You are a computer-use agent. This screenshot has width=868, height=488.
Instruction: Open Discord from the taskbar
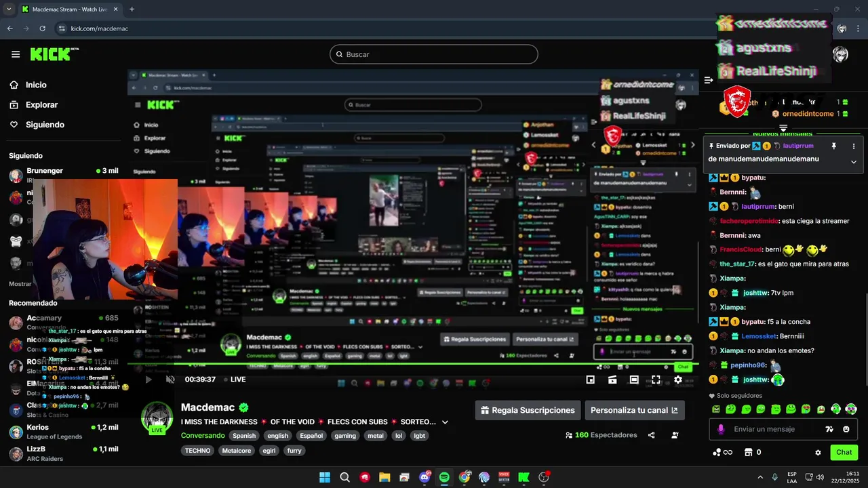coord(425,477)
